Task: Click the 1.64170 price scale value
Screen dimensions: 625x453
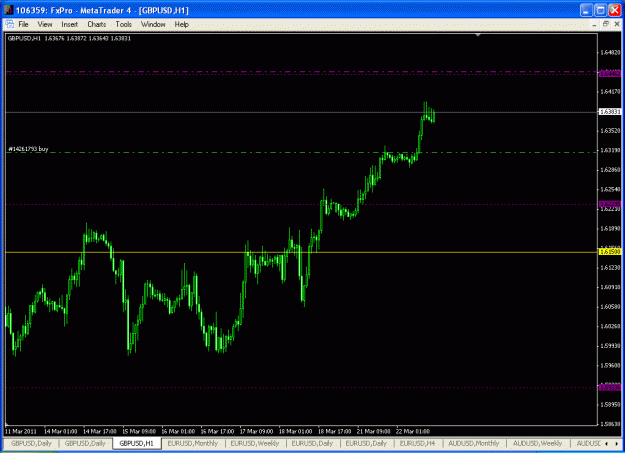Action: click(610, 91)
